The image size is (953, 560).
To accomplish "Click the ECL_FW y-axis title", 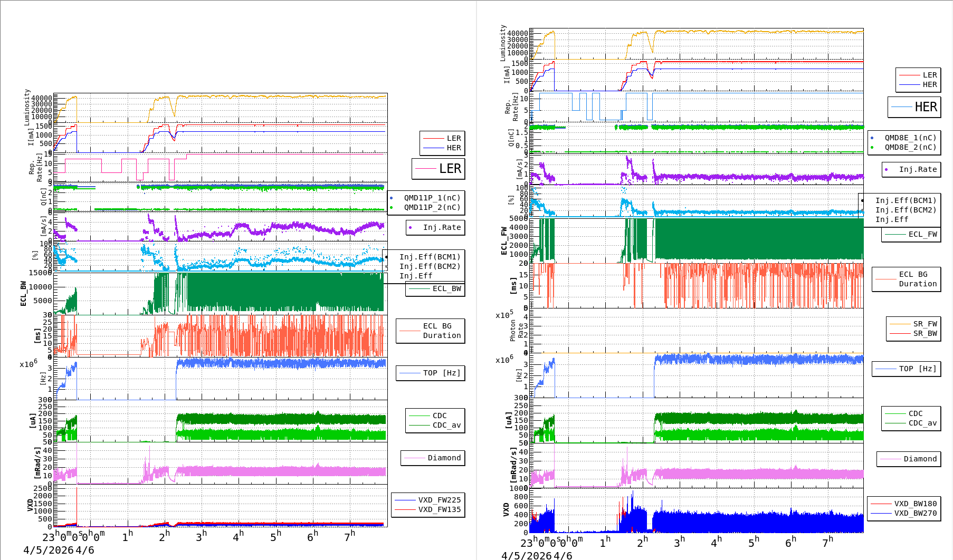I will coord(504,241).
